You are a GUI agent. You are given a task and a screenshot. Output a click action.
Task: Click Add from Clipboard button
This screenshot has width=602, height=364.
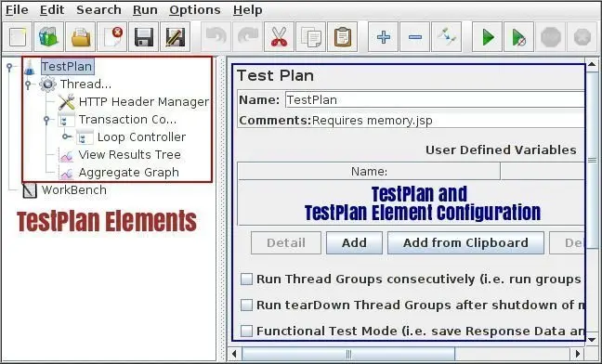tap(465, 242)
